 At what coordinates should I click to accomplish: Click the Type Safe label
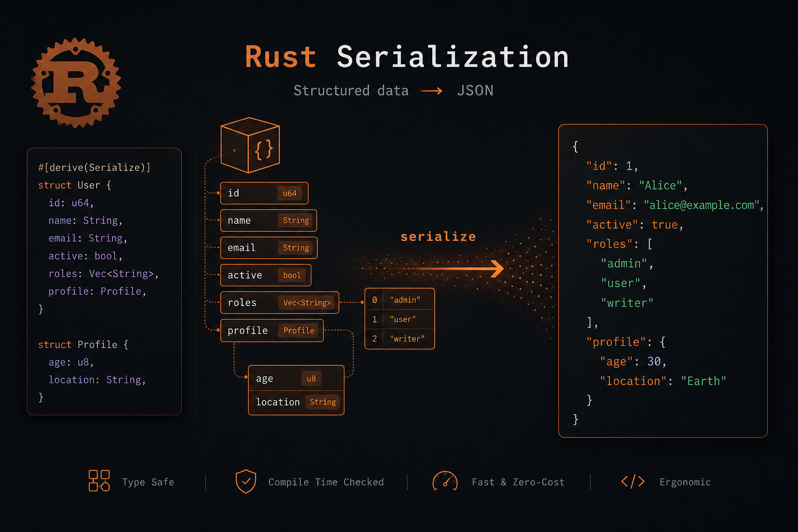[148, 482]
